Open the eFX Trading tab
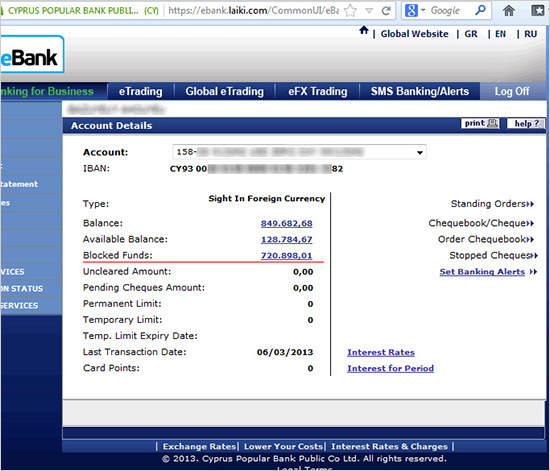The image size is (550, 471). click(x=318, y=91)
